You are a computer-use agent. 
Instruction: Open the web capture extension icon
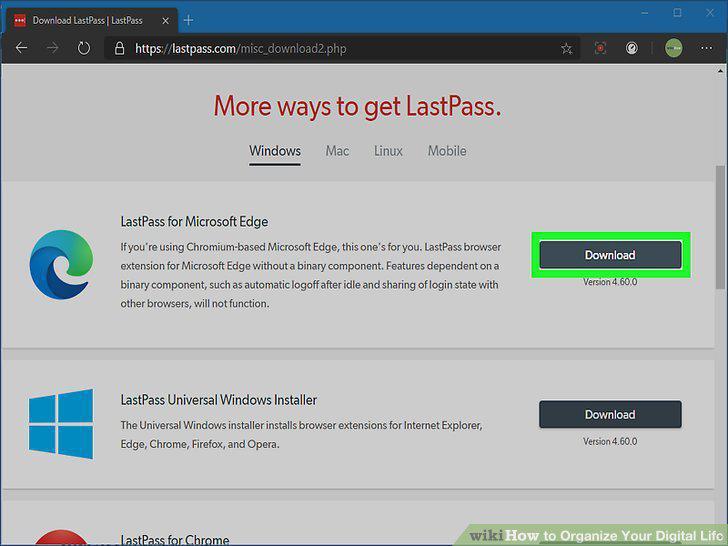(600, 48)
